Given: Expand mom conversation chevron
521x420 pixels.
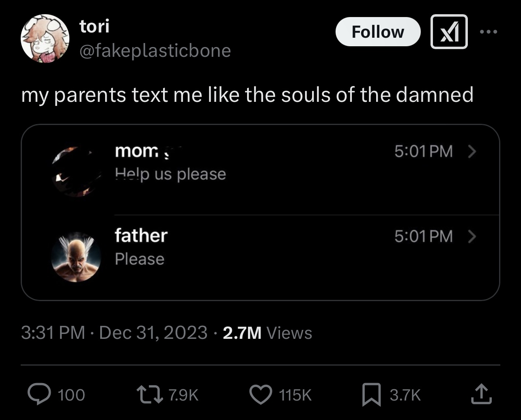Looking at the screenshot, I should click(471, 151).
